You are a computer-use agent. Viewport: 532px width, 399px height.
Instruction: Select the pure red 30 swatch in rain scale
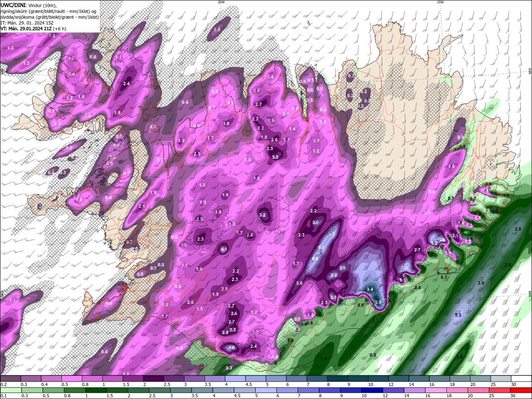coord(521,390)
